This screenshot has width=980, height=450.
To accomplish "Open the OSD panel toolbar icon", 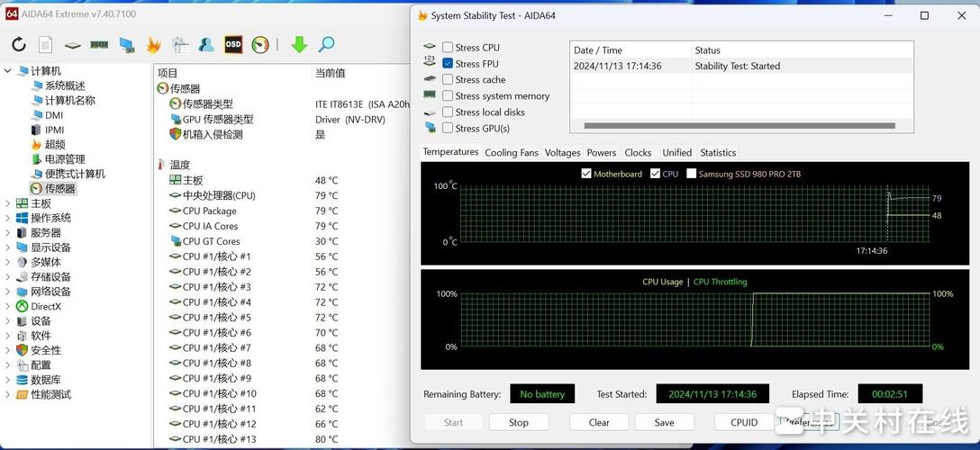I will pyautogui.click(x=233, y=44).
